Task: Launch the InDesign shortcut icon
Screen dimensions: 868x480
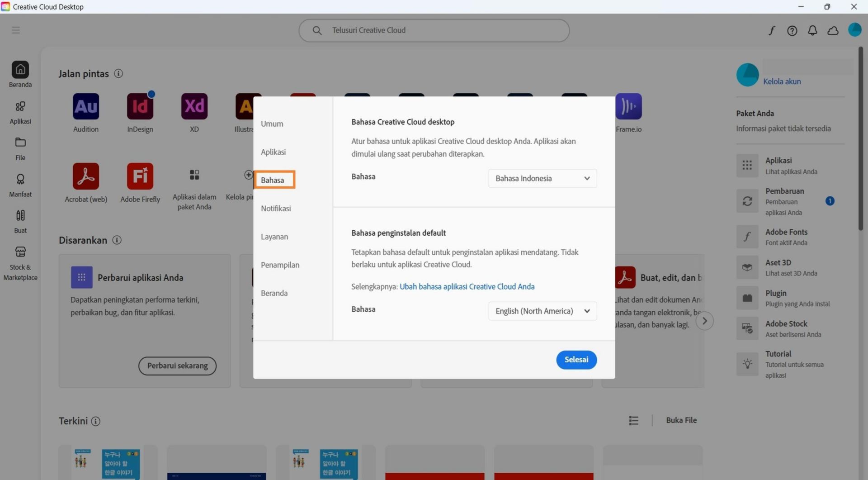Action: click(140, 106)
